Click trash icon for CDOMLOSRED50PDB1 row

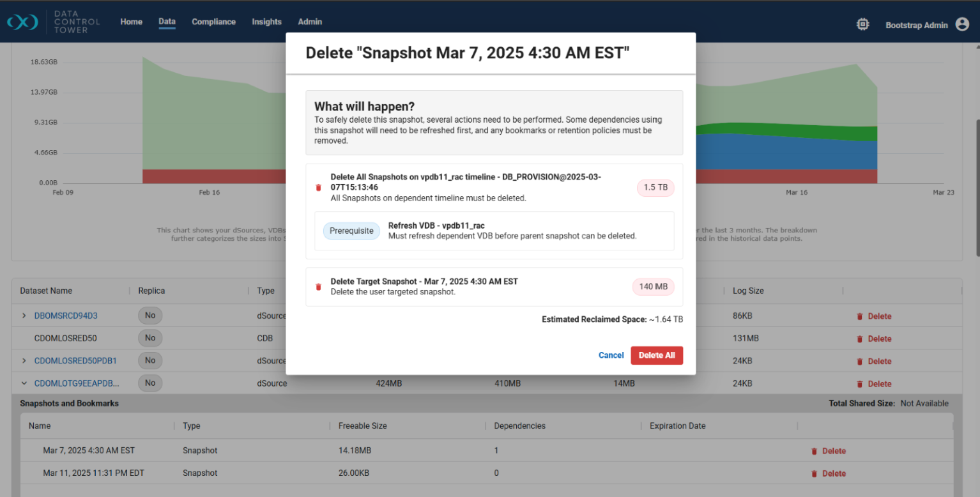859,361
